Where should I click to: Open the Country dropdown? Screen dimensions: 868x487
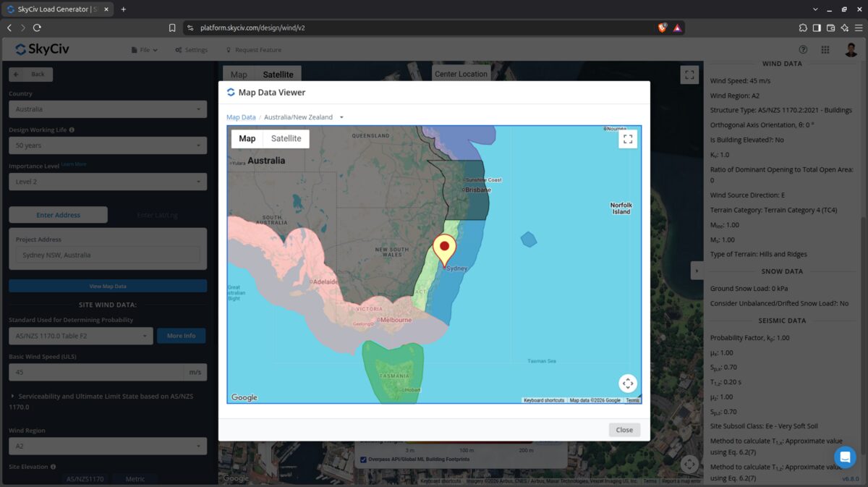(108, 109)
